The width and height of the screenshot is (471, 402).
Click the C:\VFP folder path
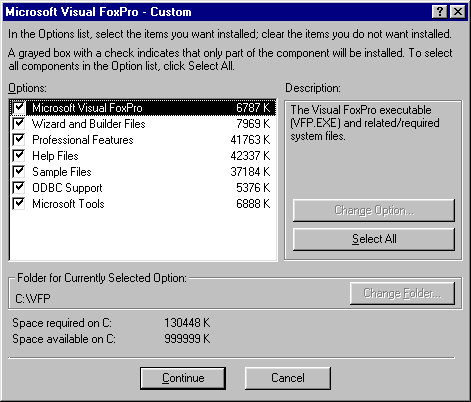tap(33, 299)
